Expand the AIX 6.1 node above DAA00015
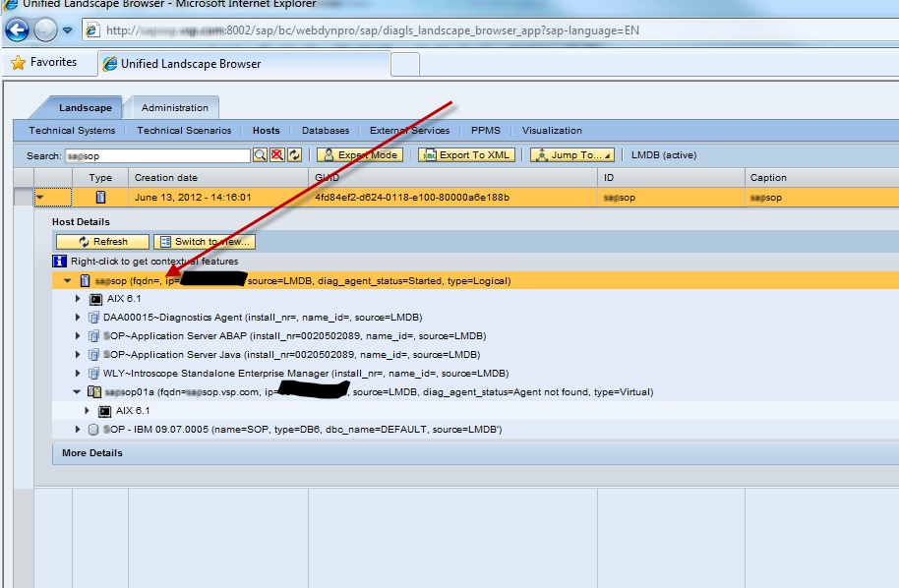 point(78,299)
